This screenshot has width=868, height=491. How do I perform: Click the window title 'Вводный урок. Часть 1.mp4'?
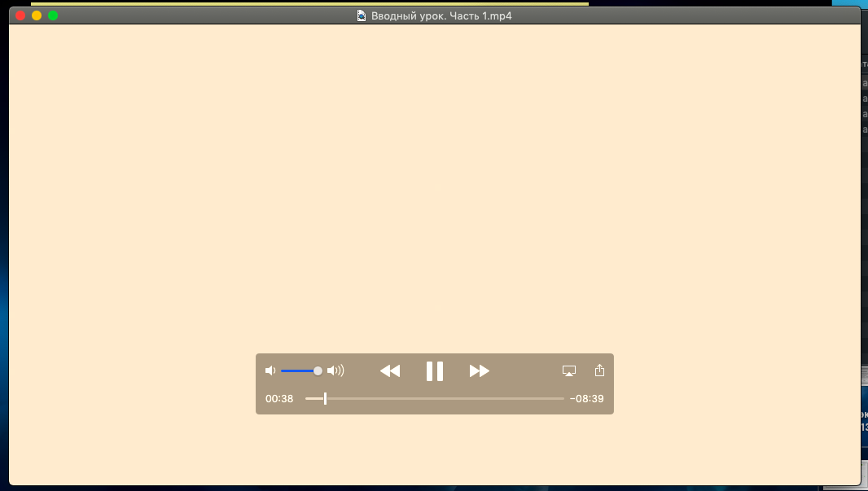tap(441, 15)
